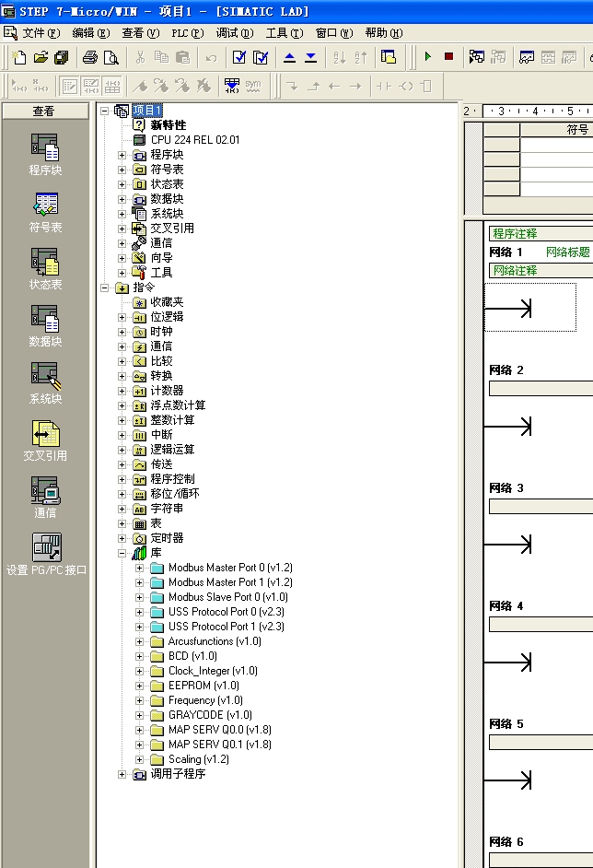Open the 帮助(H) menu

click(384, 33)
